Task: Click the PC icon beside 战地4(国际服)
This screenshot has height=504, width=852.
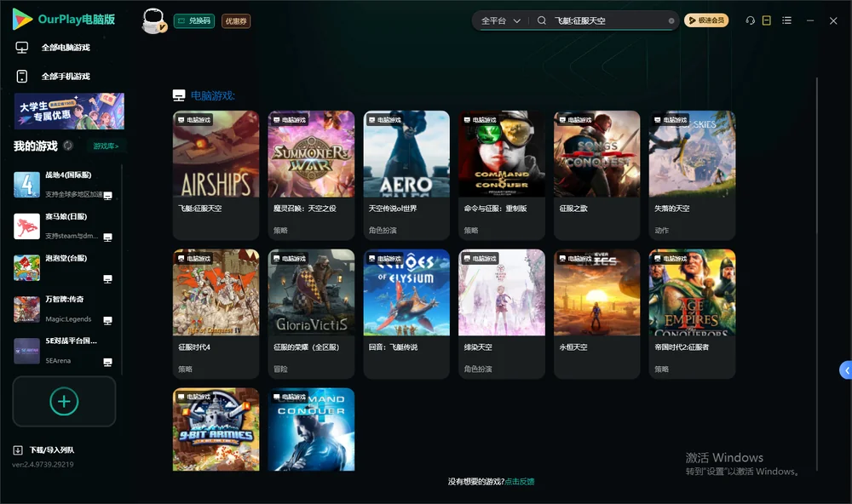Action: click(x=107, y=196)
